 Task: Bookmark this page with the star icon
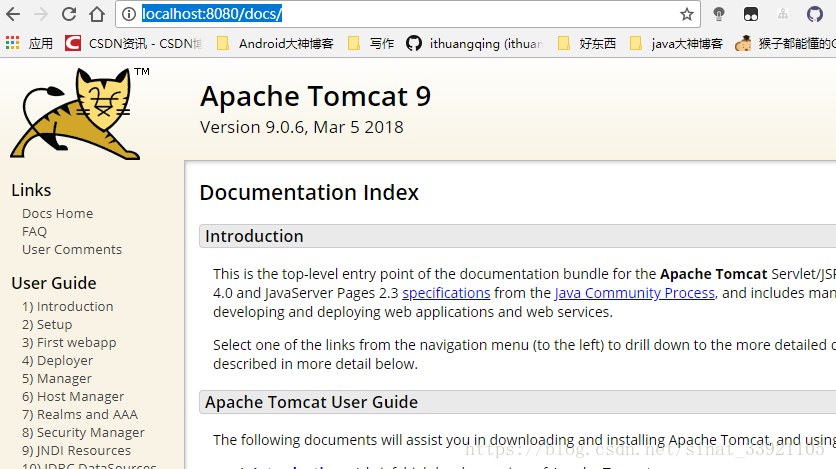[x=687, y=14]
